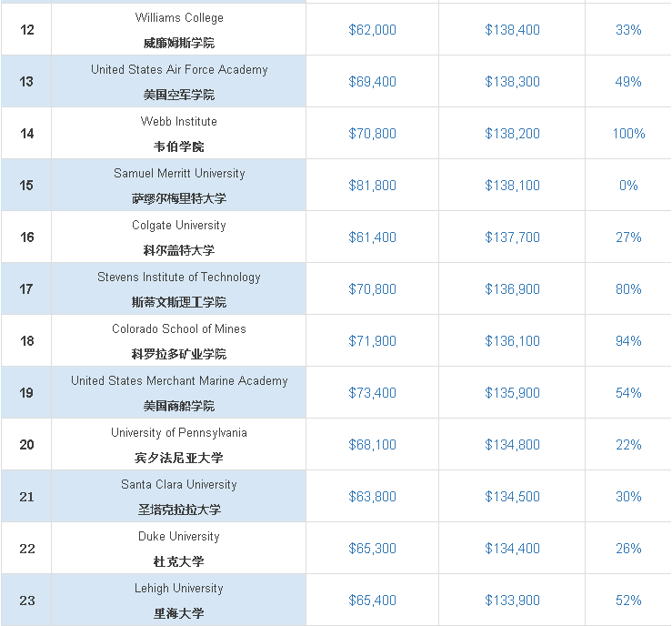Image resolution: width=672 pixels, height=626 pixels.
Task: Click the $136,100 value
Action: click(512, 341)
